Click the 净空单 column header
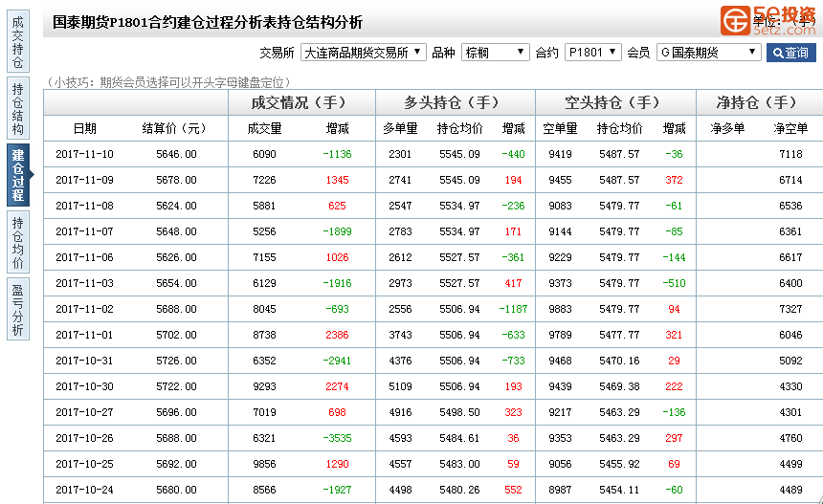This screenshot has width=823, height=504. [x=790, y=128]
